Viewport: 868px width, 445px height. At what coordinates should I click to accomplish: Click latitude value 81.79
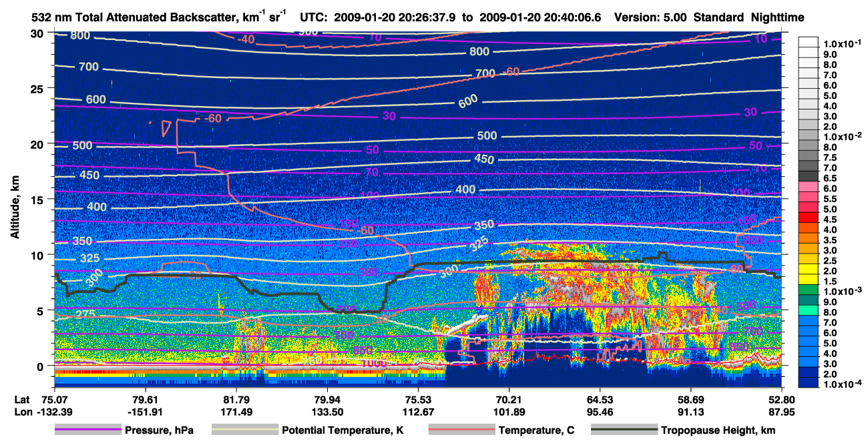236,400
